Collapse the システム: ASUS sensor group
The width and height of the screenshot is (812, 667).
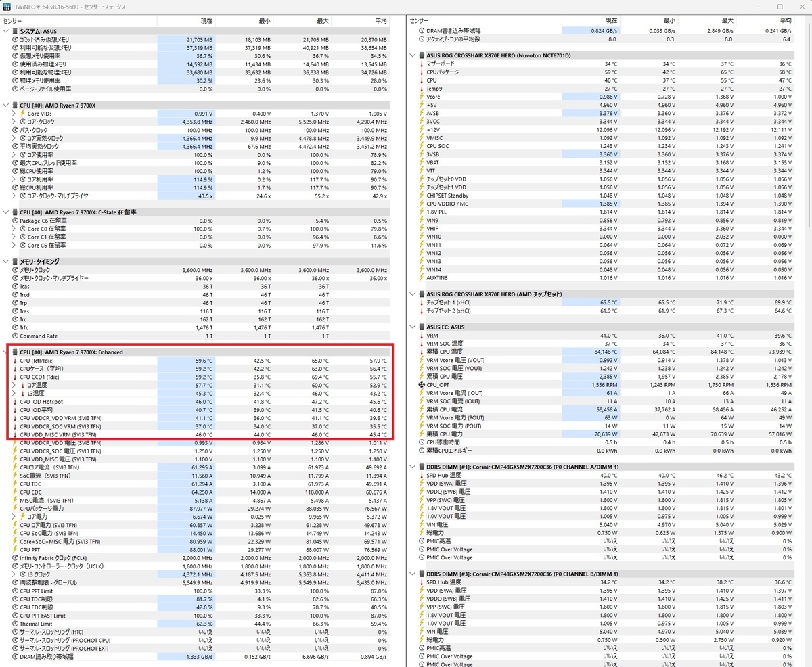pos(7,31)
